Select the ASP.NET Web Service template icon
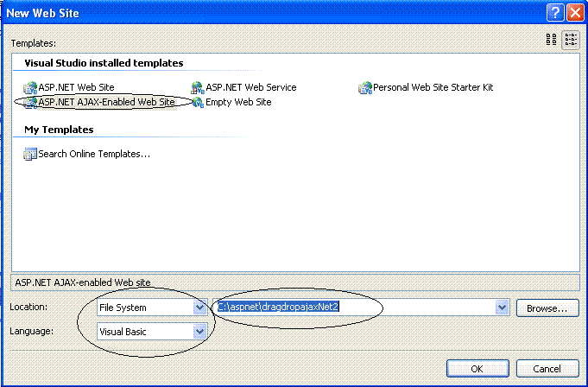Viewport: 588px width, 387px height. pyautogui.click(x=198, y=88)
